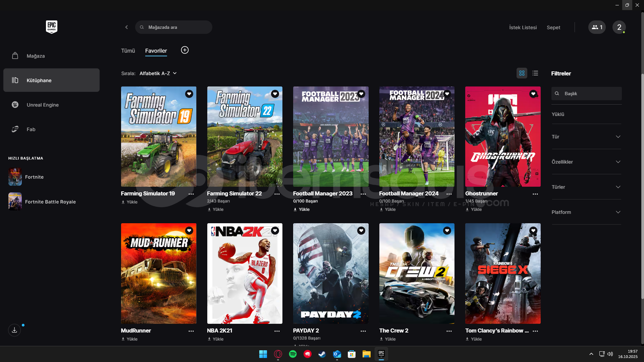
Task: Open Ghostrunner three-dot options menu
Action: coord(535,194)
